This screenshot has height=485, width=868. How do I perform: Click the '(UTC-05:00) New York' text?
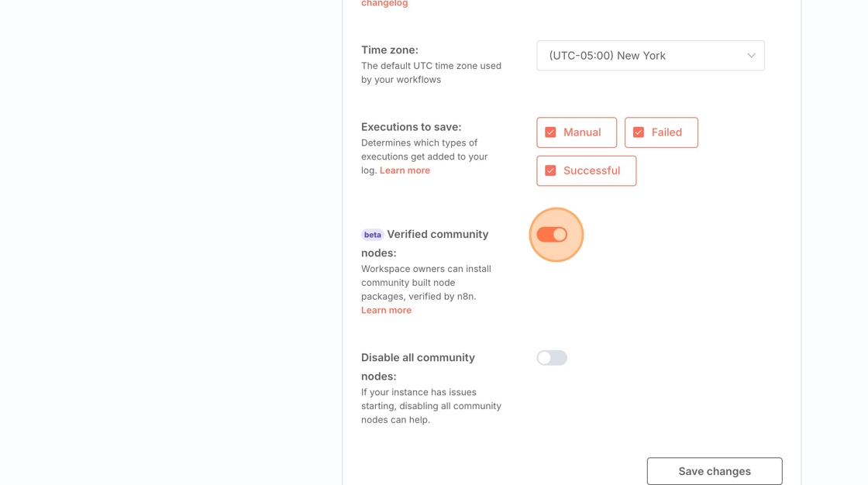607,56
